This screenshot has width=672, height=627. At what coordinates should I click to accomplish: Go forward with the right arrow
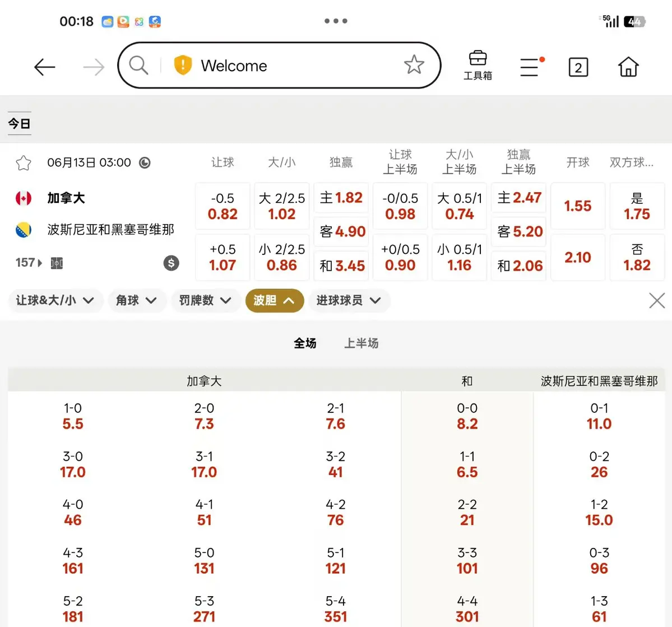(94, 67)
